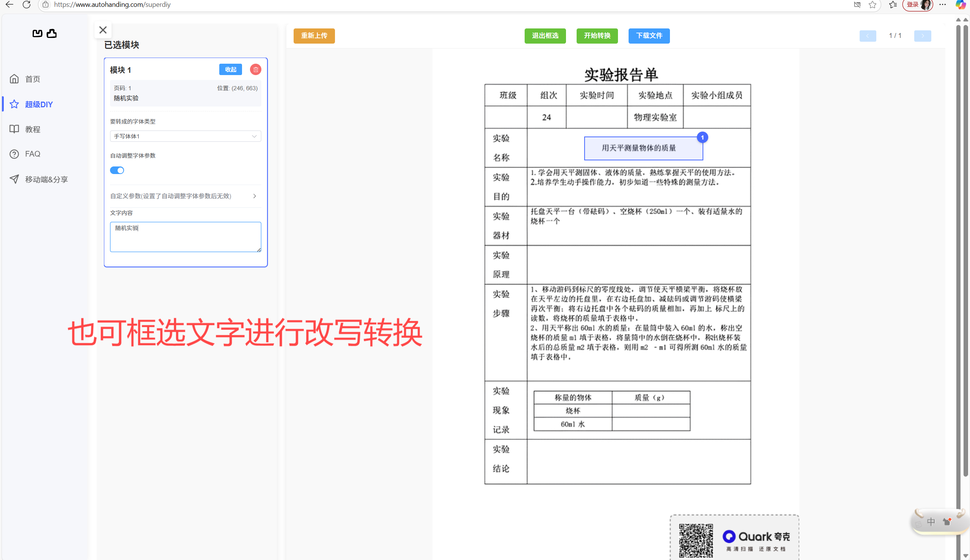
Task: Close the 已选模块 panel with the X
Action: point(102,30)
